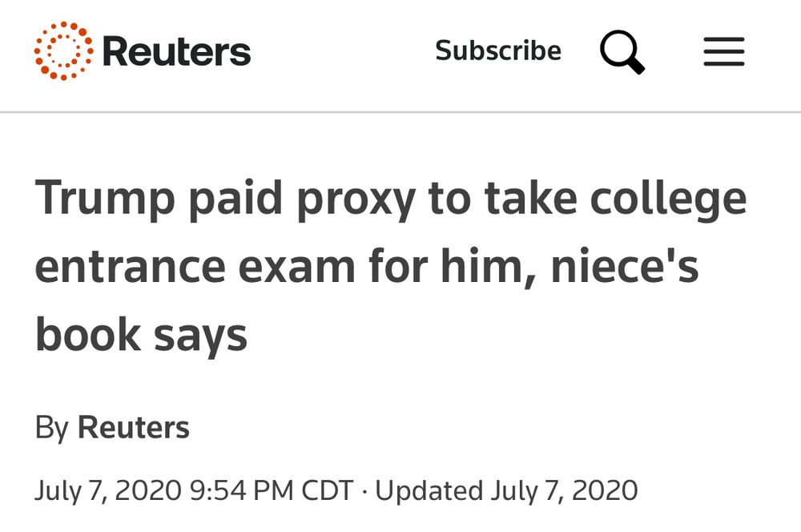801x532 pixels.
Task: Click "book says" headline ending
Action: [x=141, y=336]
